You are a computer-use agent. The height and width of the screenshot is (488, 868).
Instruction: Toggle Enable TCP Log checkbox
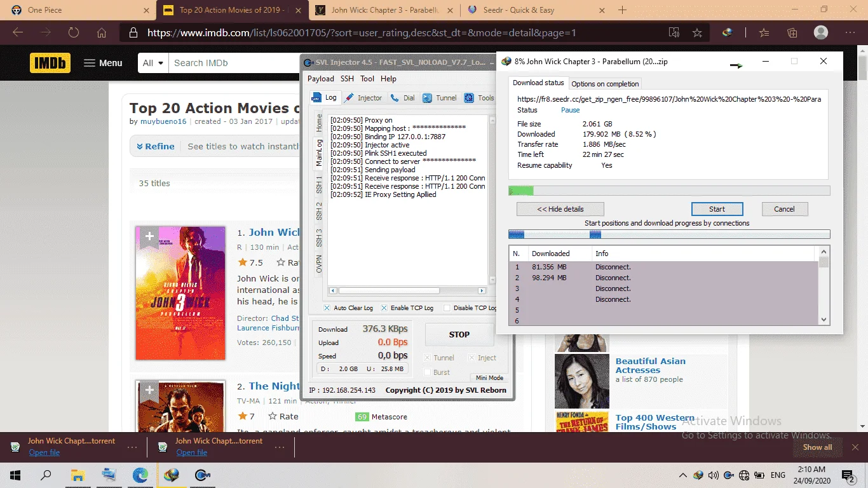pos(384,308)
